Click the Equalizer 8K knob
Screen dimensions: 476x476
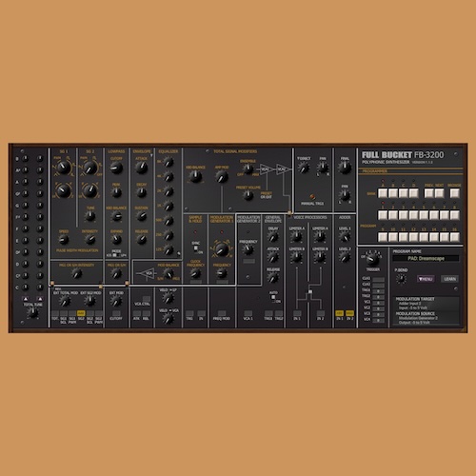click(169, 162)
